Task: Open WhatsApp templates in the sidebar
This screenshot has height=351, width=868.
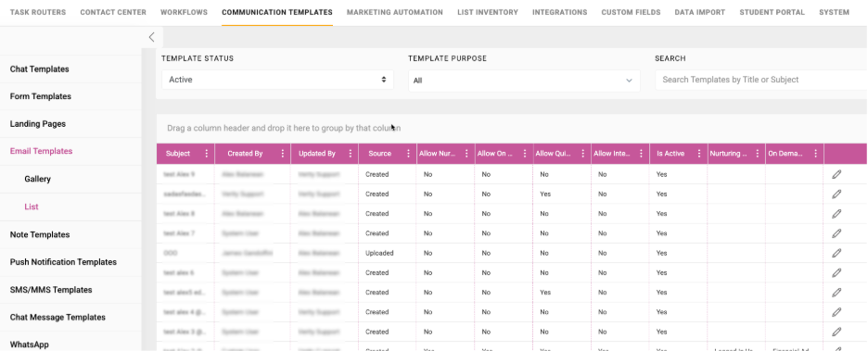Action: click(x=30, y=345)
